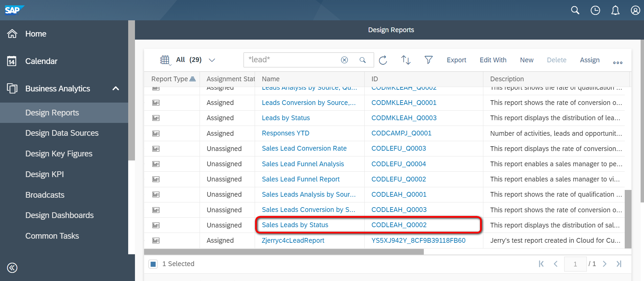Open the more actions ellipsis

coord(618,63)
